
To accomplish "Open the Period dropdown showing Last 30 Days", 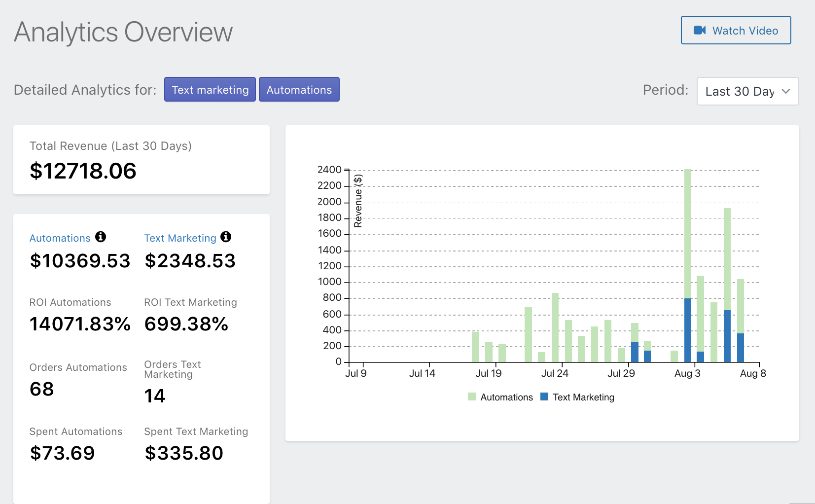I will [x=747, y=91].
